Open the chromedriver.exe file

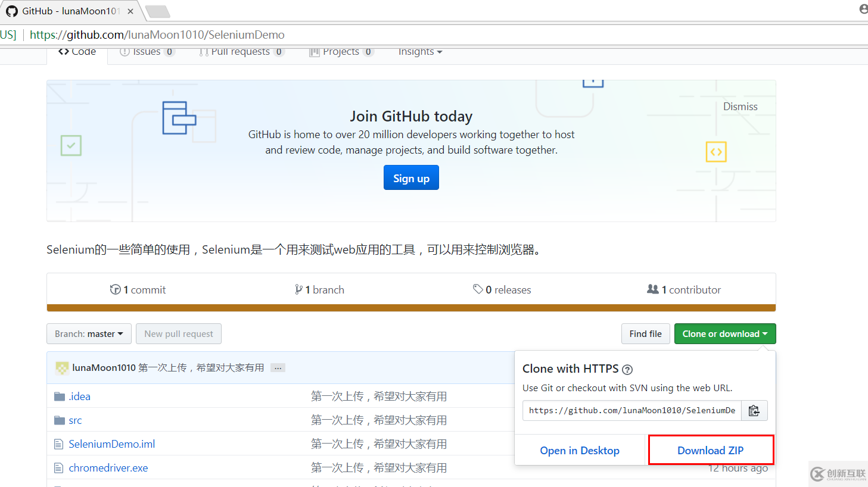tap(108, 468)
